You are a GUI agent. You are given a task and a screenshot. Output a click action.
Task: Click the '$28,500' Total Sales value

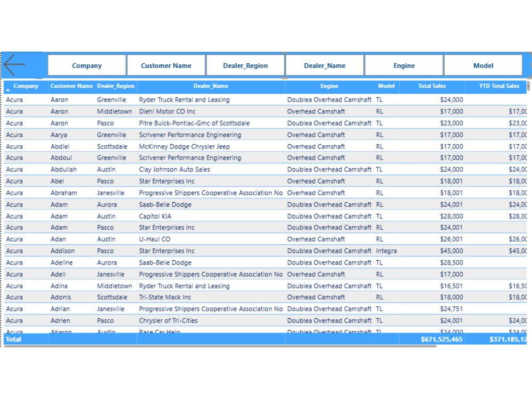(x=451, y=263)
